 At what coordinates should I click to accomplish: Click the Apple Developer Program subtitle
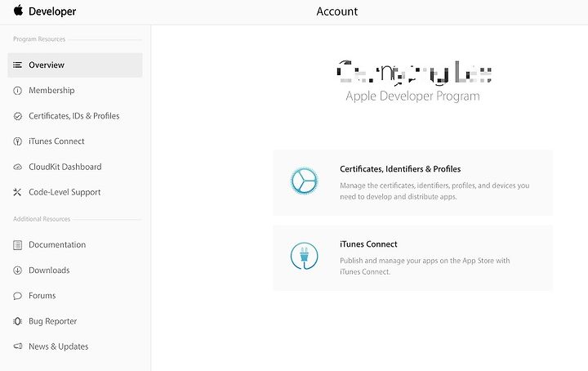tap(412, 96)
